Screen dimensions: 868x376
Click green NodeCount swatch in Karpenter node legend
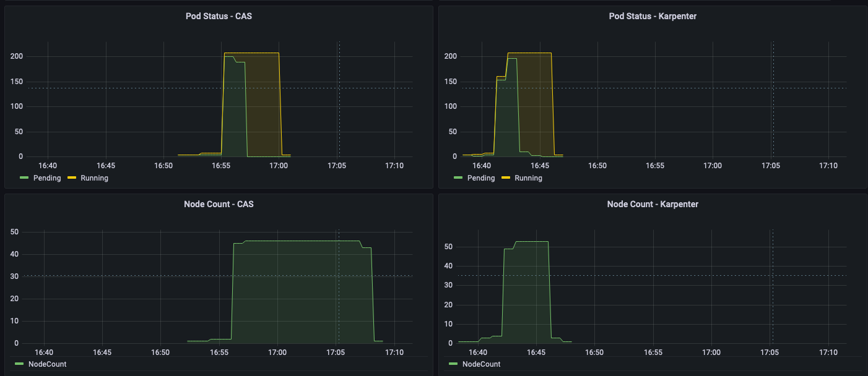[x=453, y=364]
